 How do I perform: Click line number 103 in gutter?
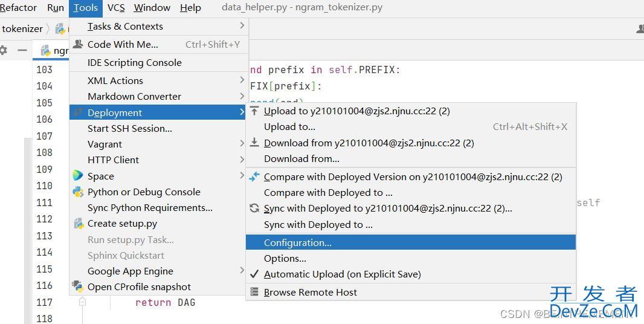point(44,70)
